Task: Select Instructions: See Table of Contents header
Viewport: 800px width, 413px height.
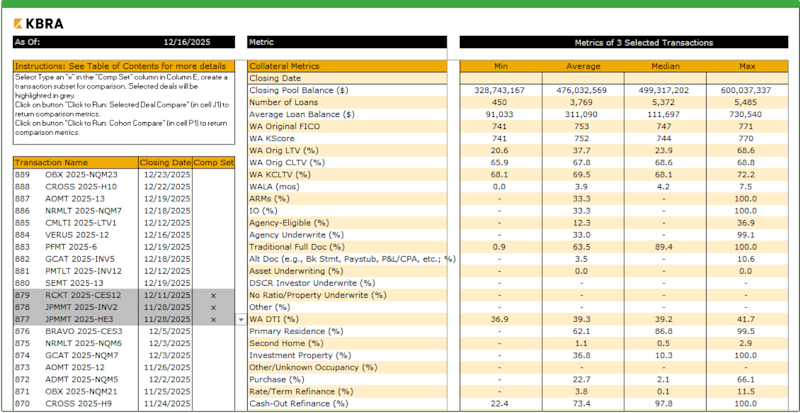Action: tap(123, 66)
